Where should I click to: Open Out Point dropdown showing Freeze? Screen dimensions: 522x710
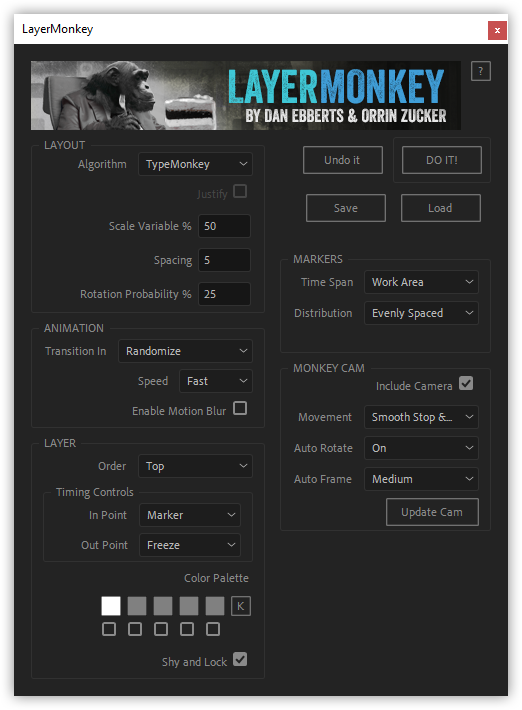(x=190, y=545)
